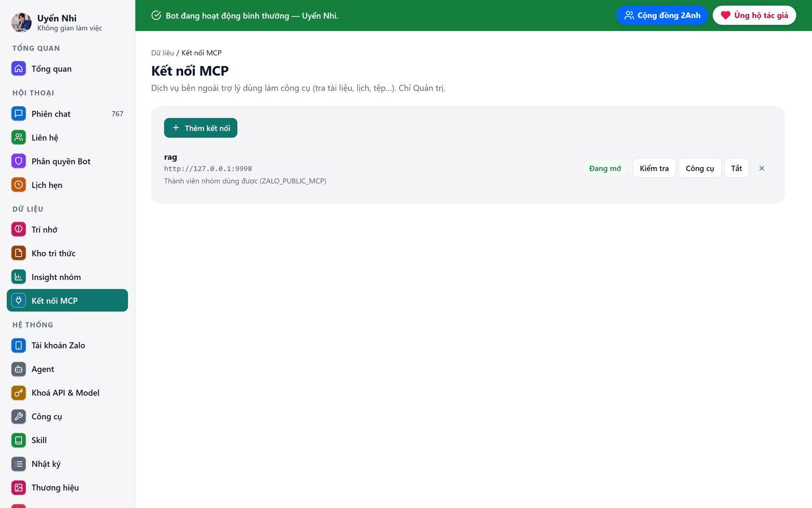Go to Phiên chat sessions page
The width and height of the screenshot is (812, 508).
click(67, 114)
